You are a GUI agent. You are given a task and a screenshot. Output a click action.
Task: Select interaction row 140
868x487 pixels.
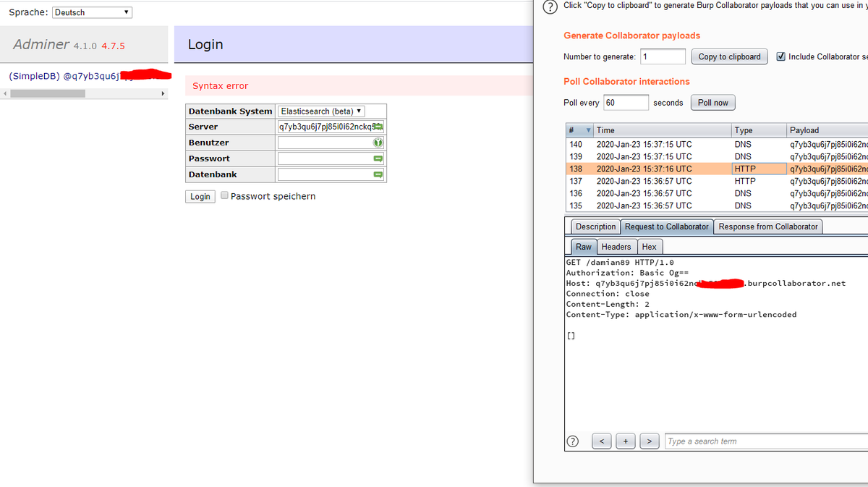(x=717, y=144)
